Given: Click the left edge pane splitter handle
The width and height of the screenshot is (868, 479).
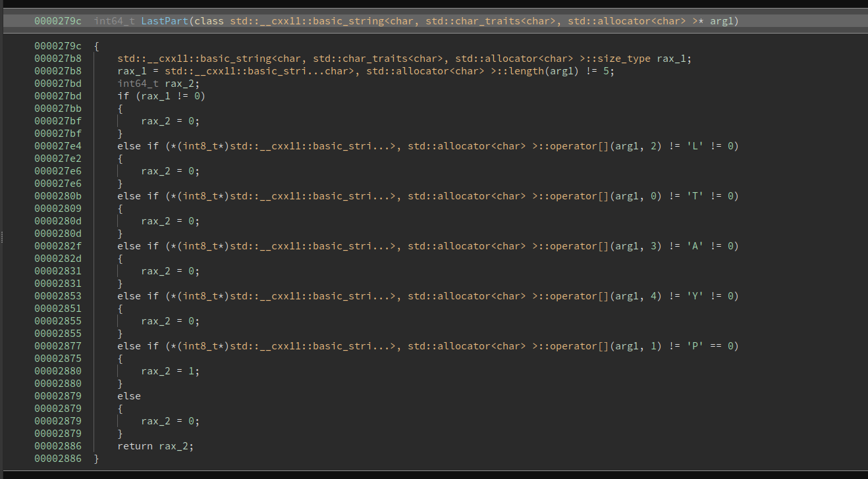Looking at the screenshot, I should (x=2, y=238).
